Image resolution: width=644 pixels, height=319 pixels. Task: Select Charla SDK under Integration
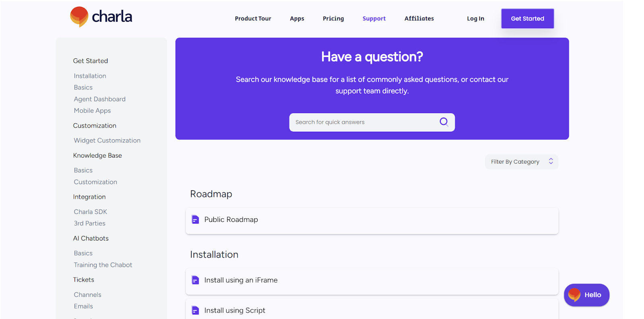[x=90, y=211]
